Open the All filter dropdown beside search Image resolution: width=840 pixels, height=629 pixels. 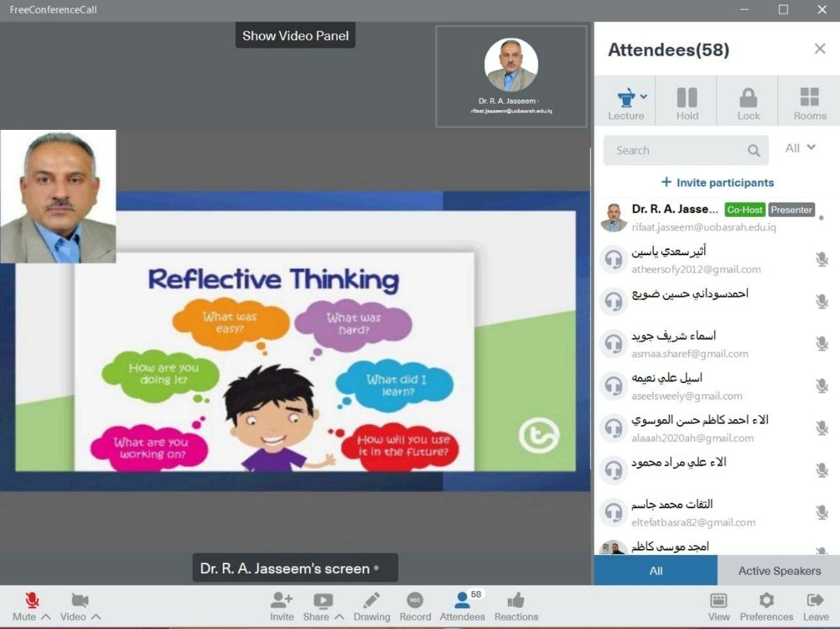pos(801,148)
